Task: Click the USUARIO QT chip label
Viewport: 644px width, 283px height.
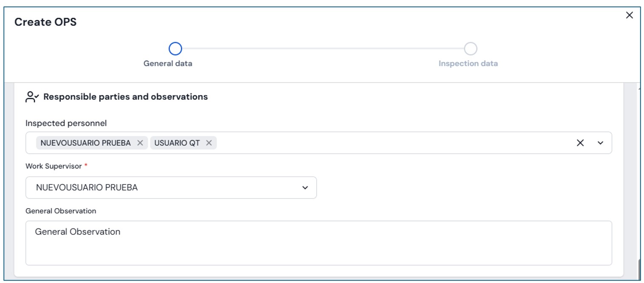Action: coord(177,143)
